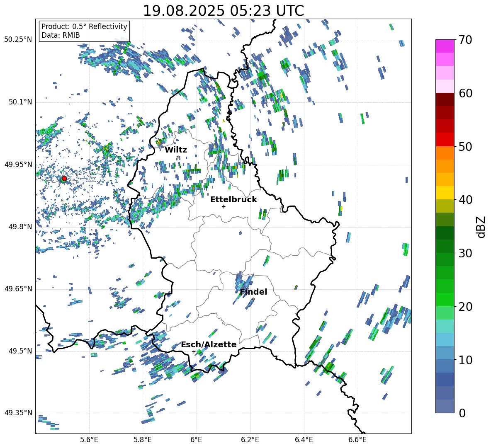Click the 49.65°N latitude label

(x=18, y=288)
